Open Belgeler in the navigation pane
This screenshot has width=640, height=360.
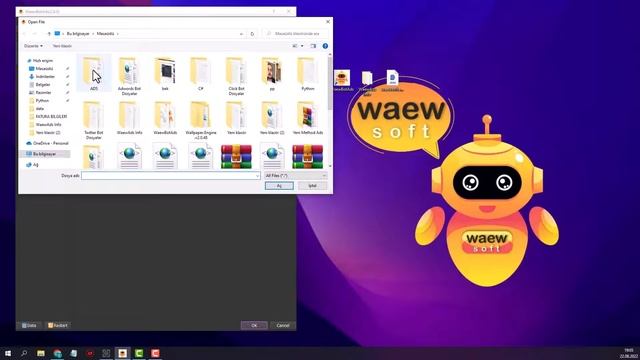tap(40, 84)
